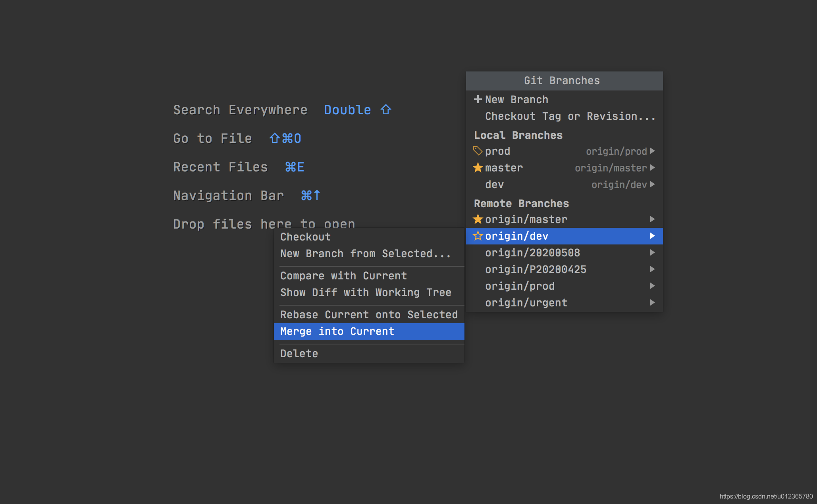817x504 pixels.
Task: Choose Checkout from the branch submenu
Action: (x=305, y=237)
